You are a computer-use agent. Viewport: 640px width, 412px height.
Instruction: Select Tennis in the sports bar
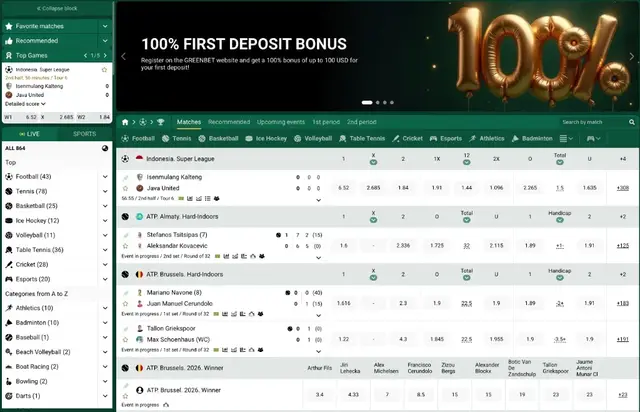[176, 138]
